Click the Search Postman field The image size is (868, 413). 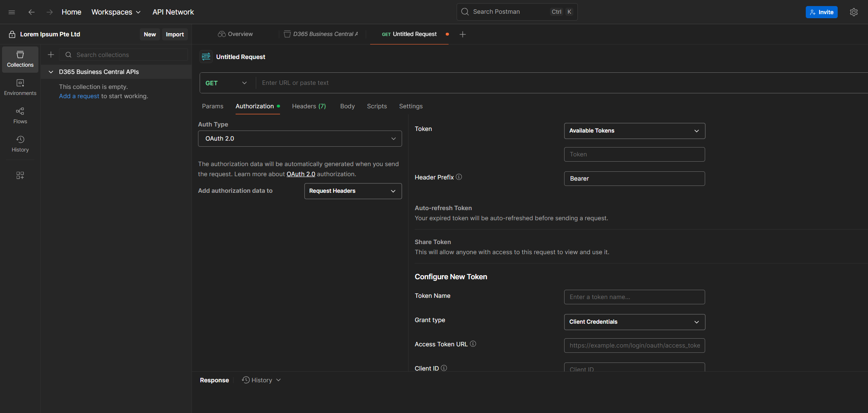point(517,12)
